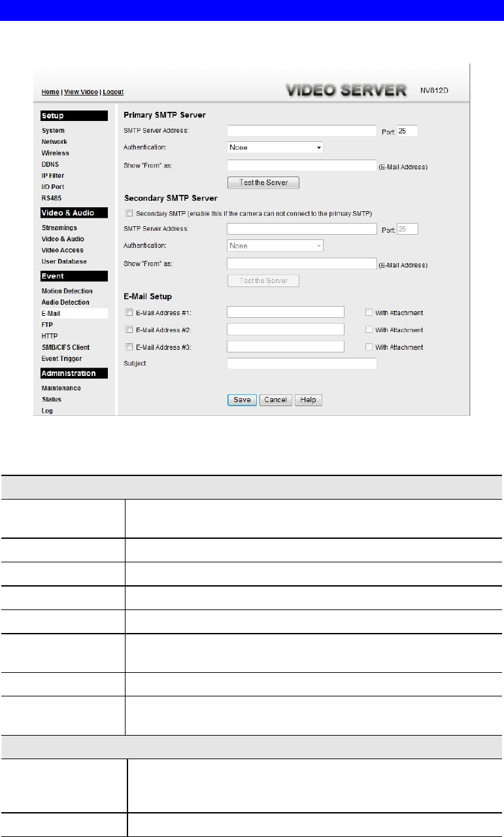504x837 pixels.
Task: Open the Network setup page
Action: point(54,142)
